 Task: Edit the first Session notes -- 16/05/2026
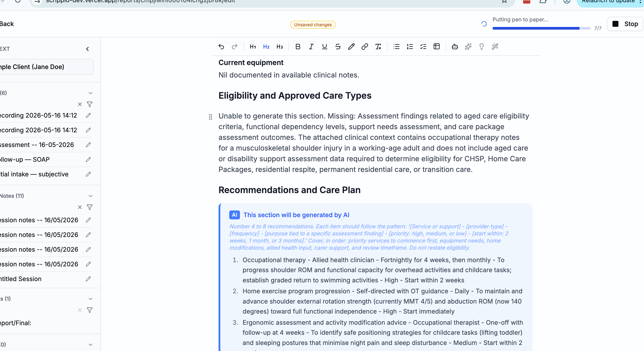pos(88,220)
